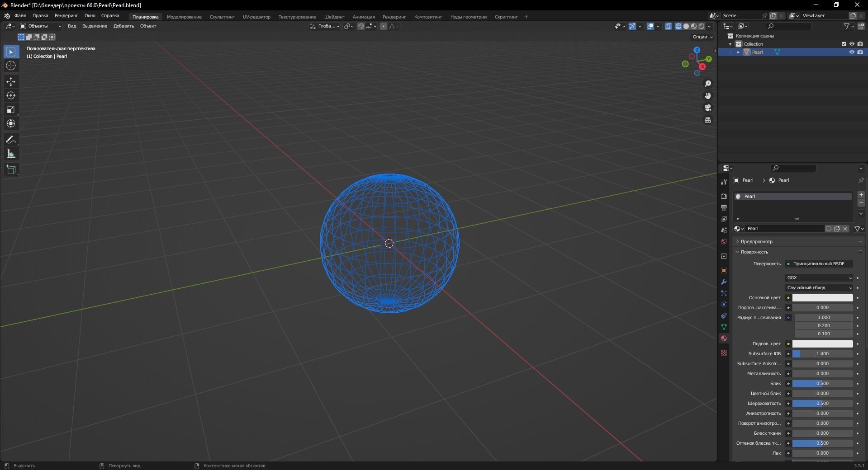Open the Object properties tab
The width and height of the screenshot is (868, 470).
coord(724,270)
